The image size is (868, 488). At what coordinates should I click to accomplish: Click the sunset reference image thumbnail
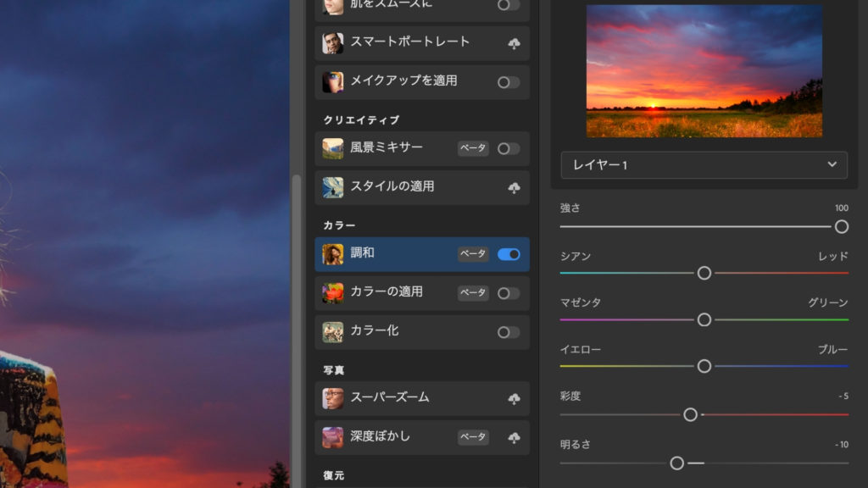[704, 71]
